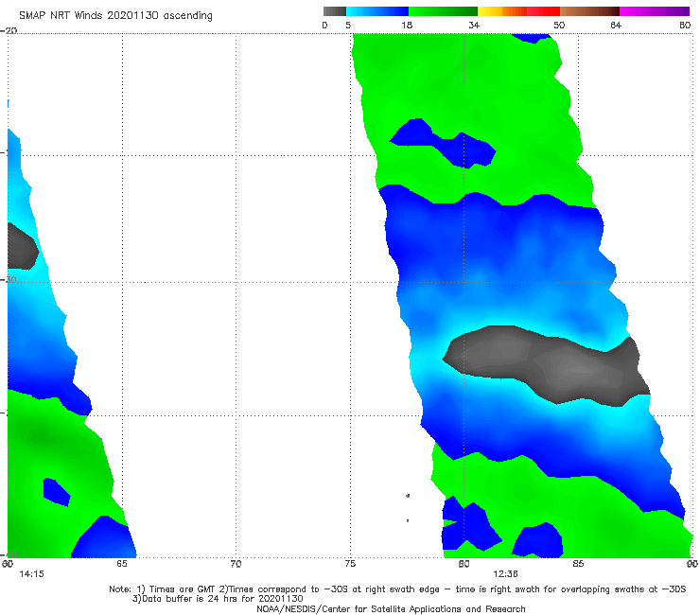This screenshot has height=615, width=700.
Task: Click the longitude axis label '65'
Action: (x=122, y=564)
